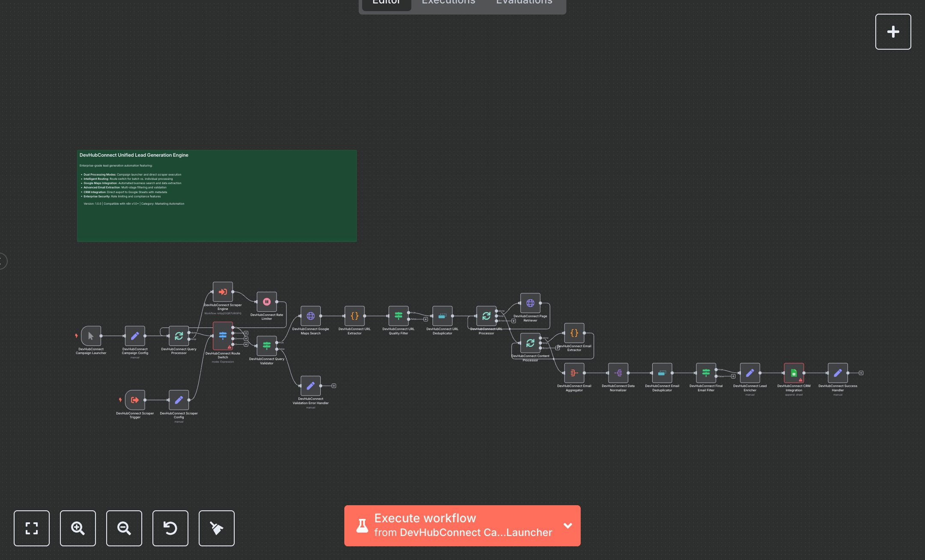Select the DevHubConnect Campaign Launcher node

click(x=91, y=337)
